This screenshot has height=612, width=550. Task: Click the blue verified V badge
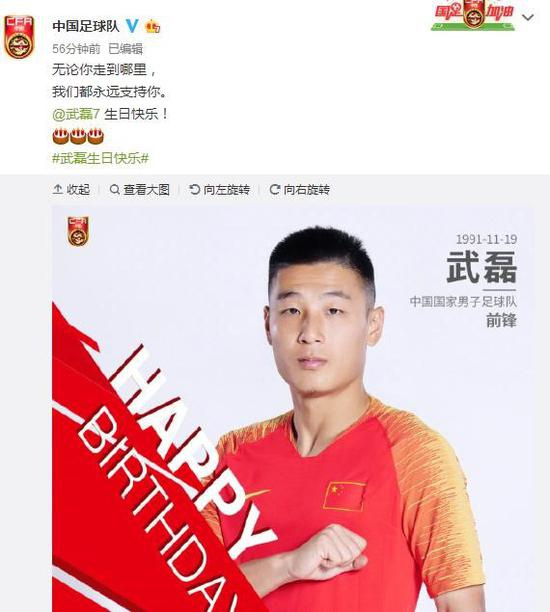[x=132, y=26]
